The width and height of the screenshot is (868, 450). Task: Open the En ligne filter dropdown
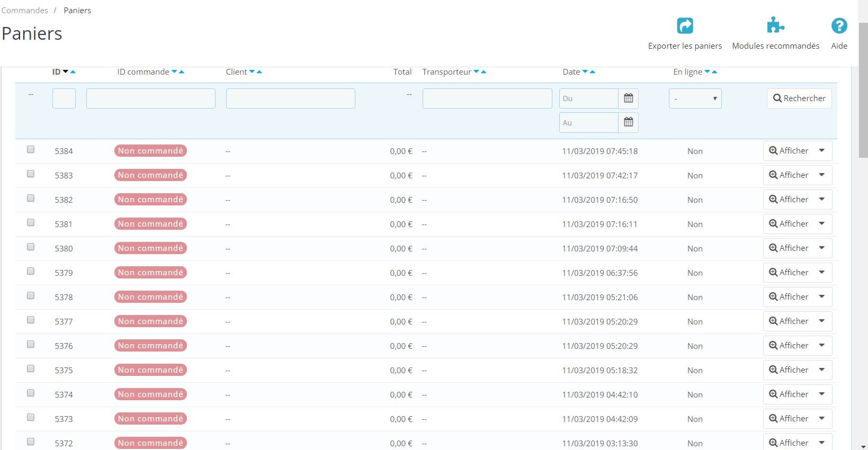(695, 98)
